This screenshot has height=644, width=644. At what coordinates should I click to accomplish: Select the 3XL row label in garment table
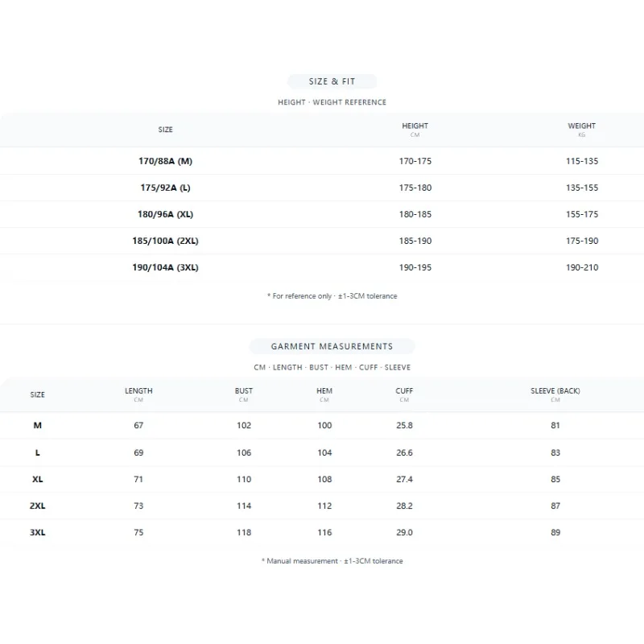click(37, 533)
